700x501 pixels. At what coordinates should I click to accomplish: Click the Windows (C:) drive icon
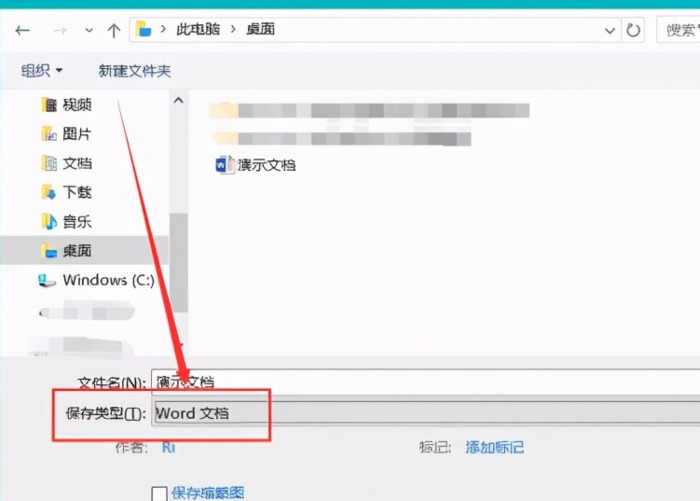pyautogui.click(x=46, y=280)
